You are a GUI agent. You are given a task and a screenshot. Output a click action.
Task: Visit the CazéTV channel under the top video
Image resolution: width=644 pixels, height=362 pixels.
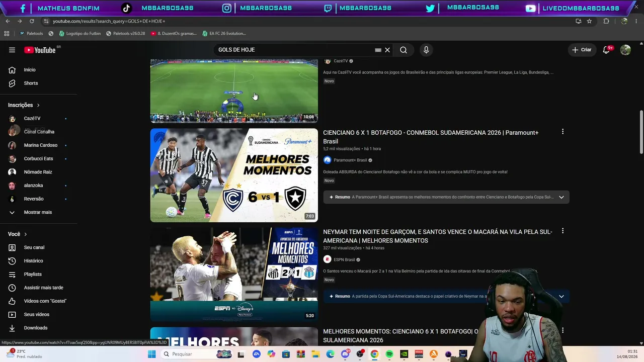pyautogui.click(x=341, y=61)
